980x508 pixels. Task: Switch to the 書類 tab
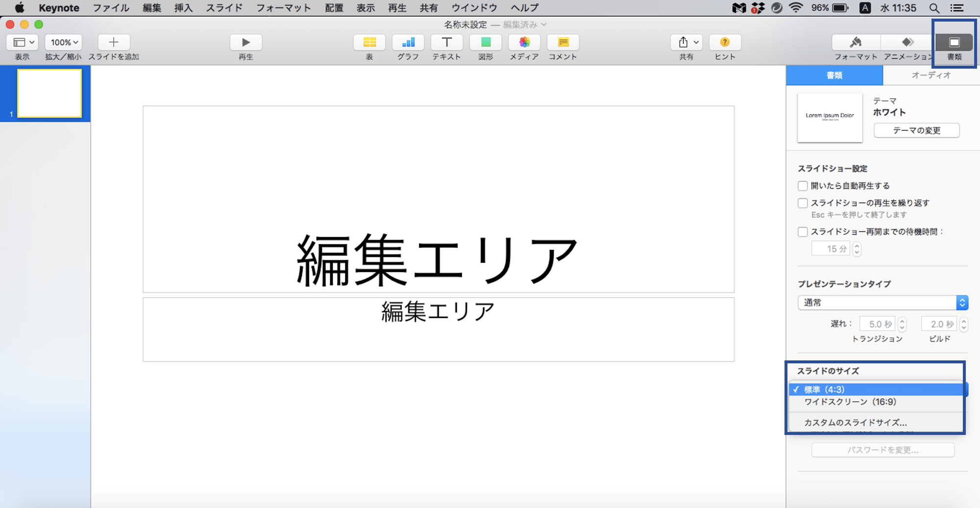(834, 75)
